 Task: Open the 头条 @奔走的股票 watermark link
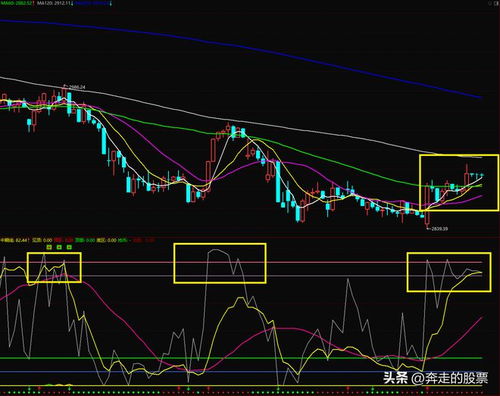pos(435,378)
